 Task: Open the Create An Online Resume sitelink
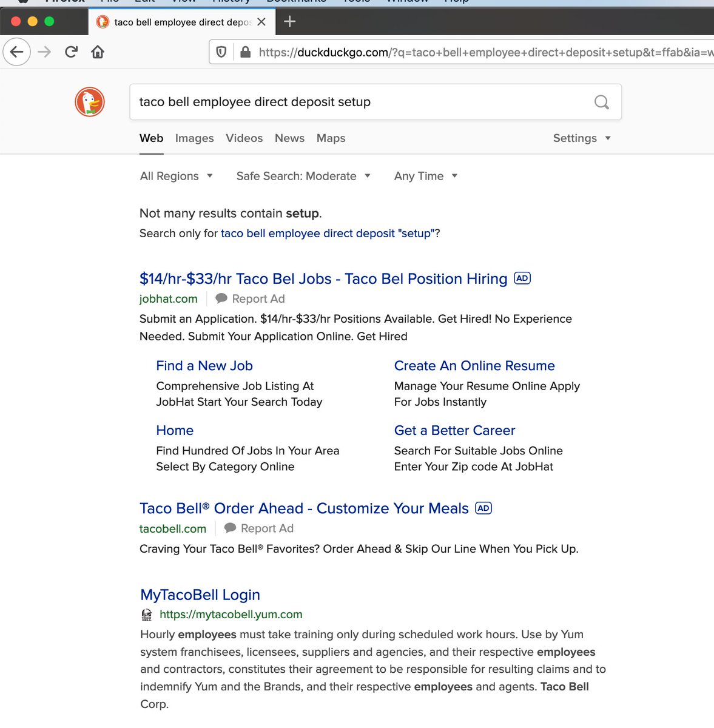point(474,366)
